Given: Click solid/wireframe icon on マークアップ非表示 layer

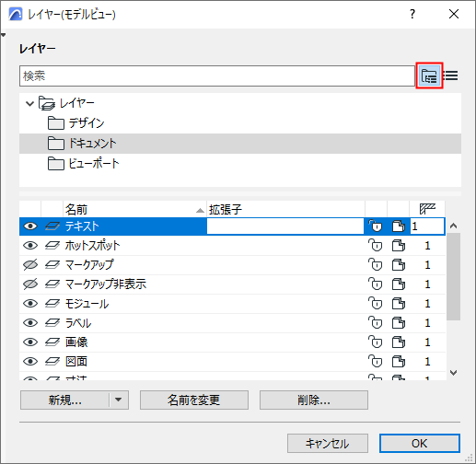Looking at the screenshot, I should (x=399, y=284).
